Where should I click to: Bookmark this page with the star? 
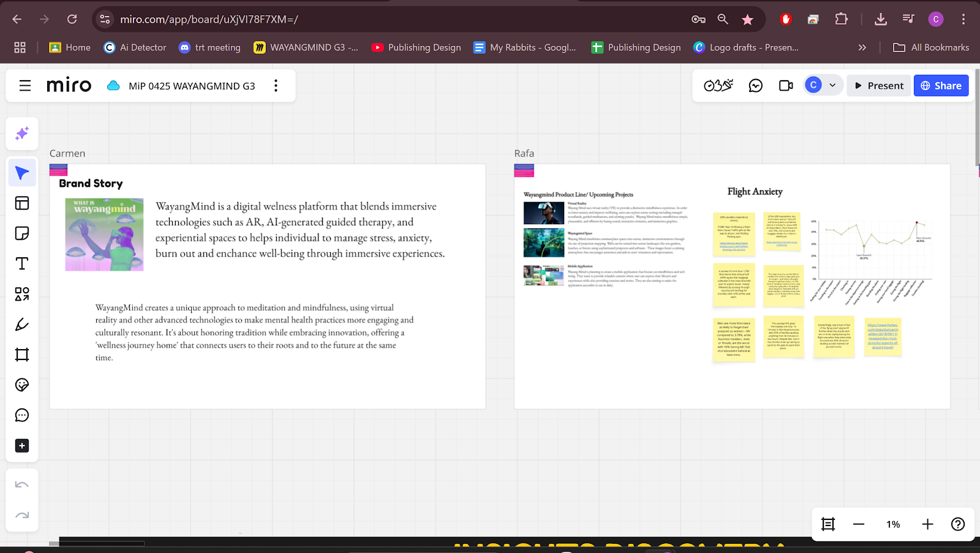(747, 20)
